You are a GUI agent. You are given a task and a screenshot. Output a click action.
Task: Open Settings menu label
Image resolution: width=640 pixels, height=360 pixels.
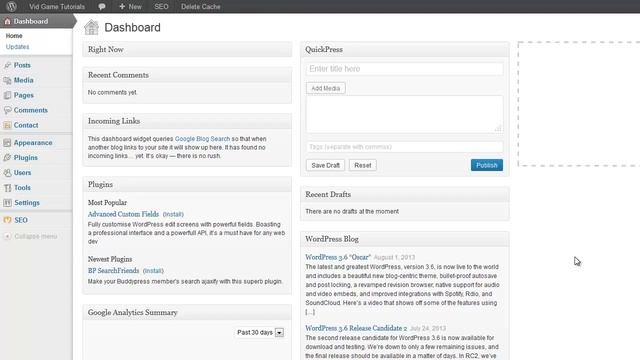(x=27, y=203)
